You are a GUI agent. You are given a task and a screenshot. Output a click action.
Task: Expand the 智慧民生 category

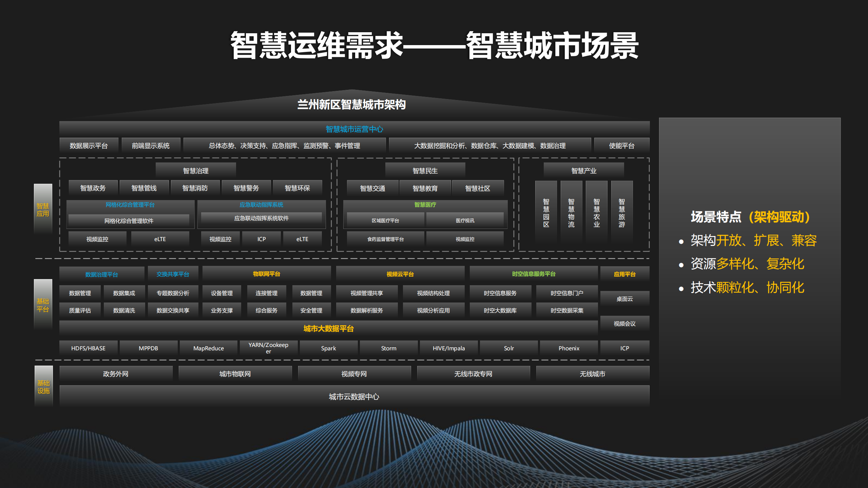point(425,171)
